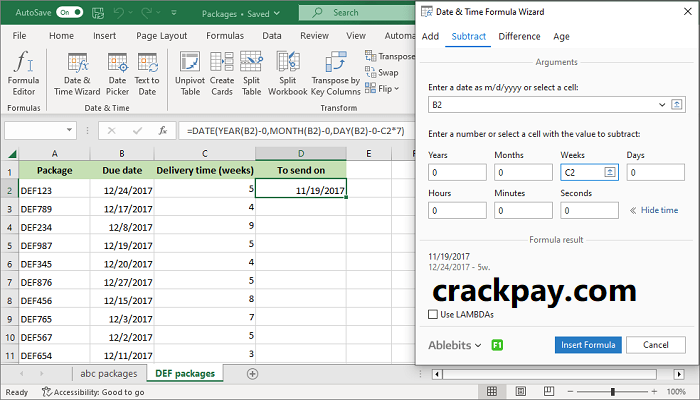700x400 pixels.
Task: Open the Split Workbook tool
Action: click(x=288, y=74)
